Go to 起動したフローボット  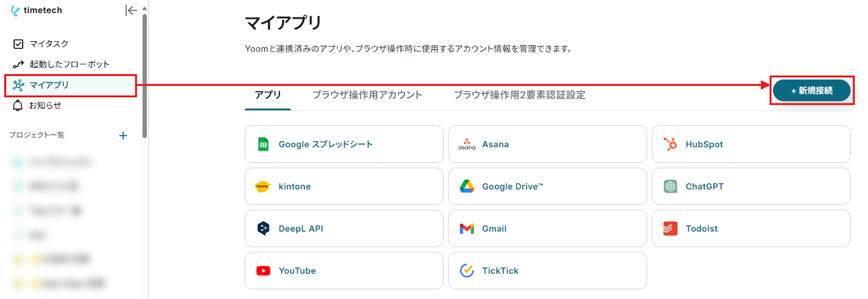(x=69, y=65)
